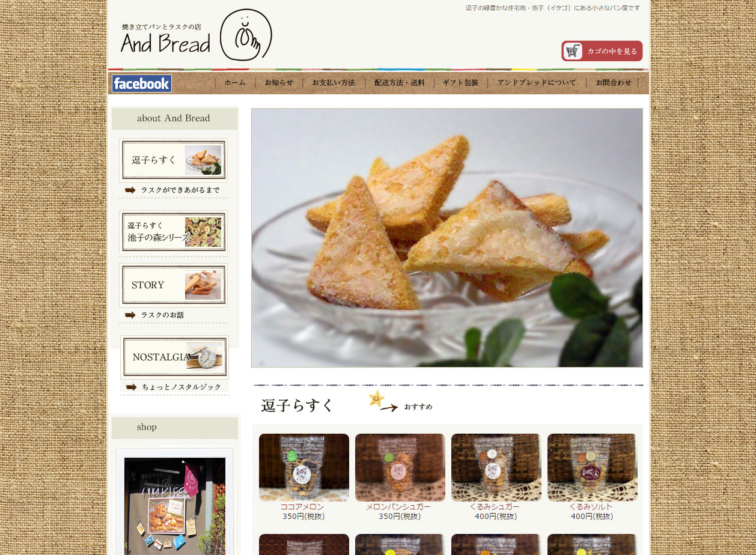
Task: Open ココアメロン product thumbnail
Action: pyautogui.click(x=304, y=467)
